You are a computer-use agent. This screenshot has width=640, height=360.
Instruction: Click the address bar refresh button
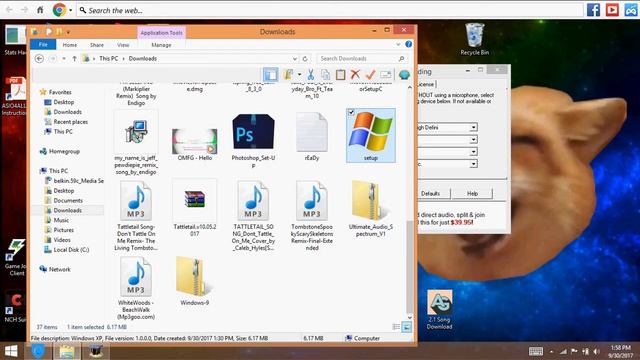pos(305,58)
